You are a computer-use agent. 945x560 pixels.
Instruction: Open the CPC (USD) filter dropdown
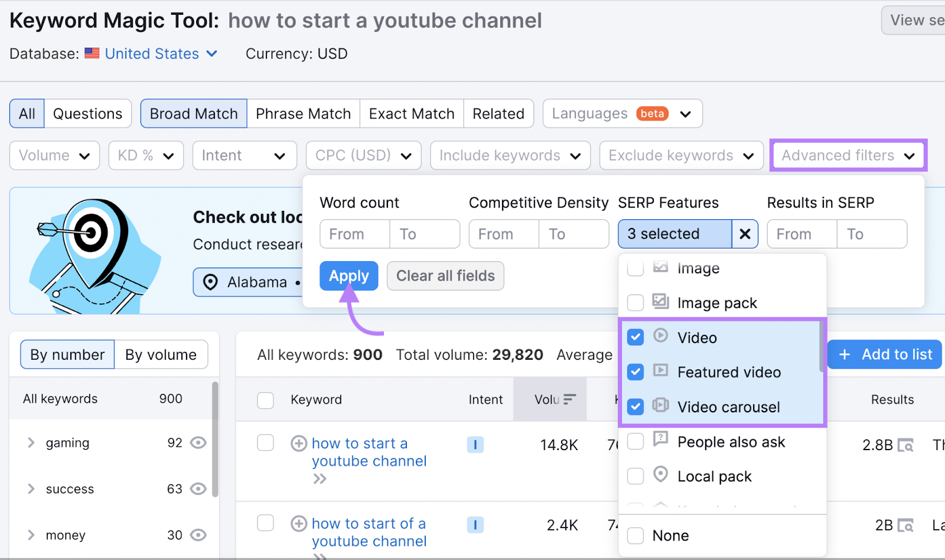[x=364, y=155]
